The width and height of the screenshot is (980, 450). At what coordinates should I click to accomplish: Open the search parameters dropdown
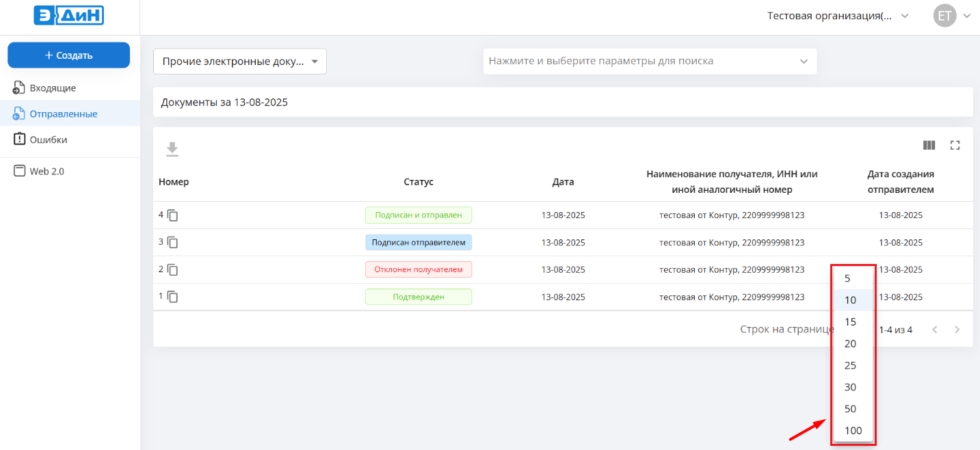tap(650, 62)
